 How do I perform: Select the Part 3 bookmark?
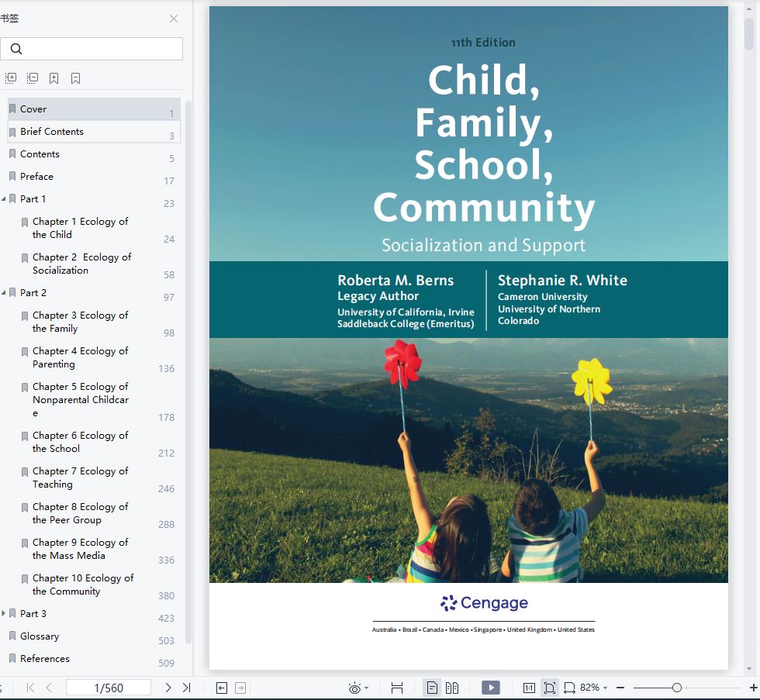[33, 613]
